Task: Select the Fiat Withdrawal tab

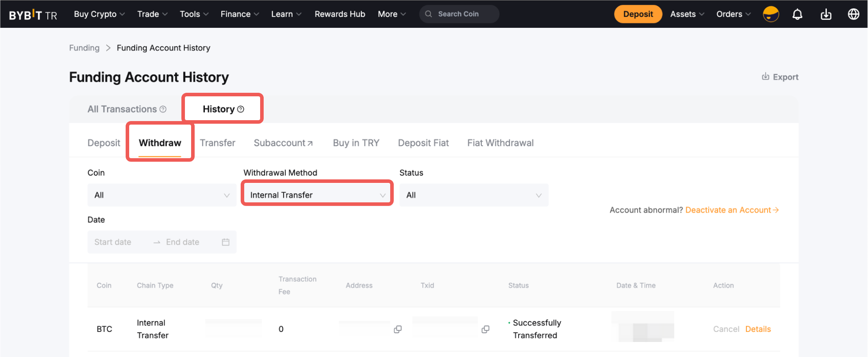Action: click(x=500, y=143)
